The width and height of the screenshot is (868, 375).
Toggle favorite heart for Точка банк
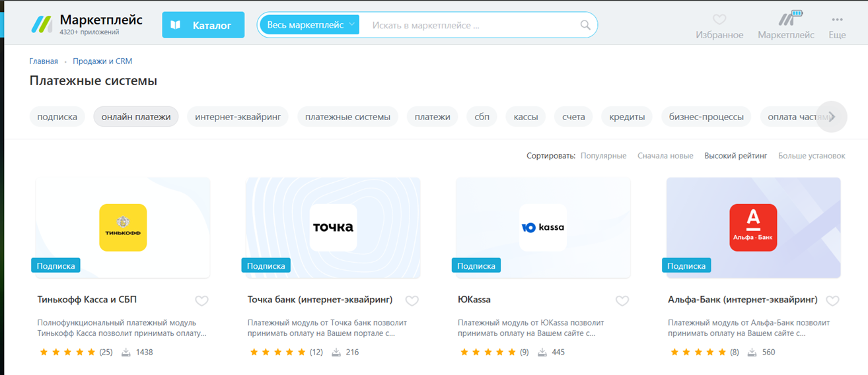pos(412,301)
